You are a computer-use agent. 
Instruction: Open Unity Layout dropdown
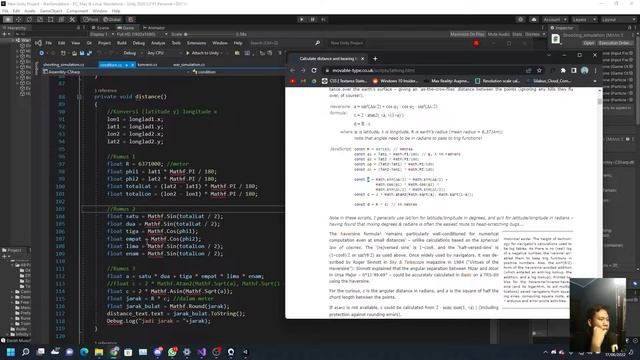(618, 19)
